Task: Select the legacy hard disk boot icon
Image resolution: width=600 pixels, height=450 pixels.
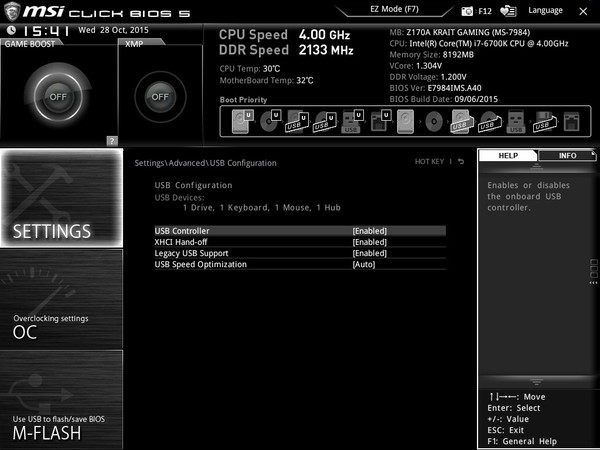Action: (405, 122)
